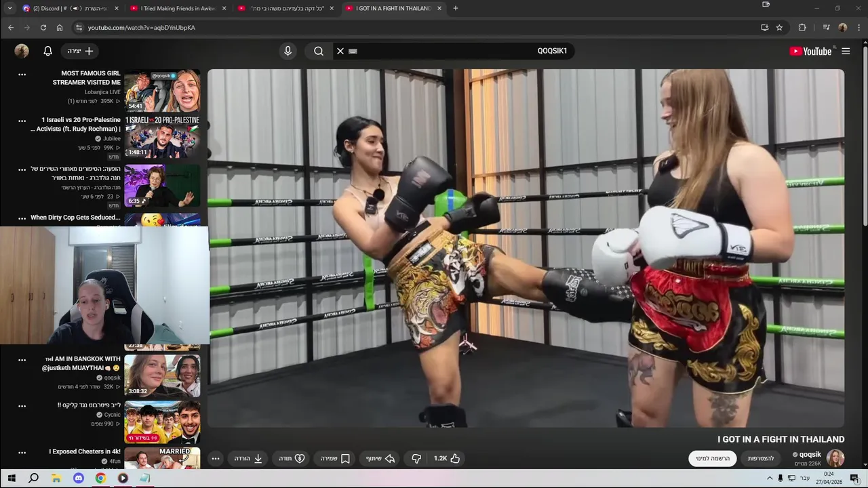Screen dimensions: 868x488
Task: Click the להצטרפות join button
Action: click(761, 458)
